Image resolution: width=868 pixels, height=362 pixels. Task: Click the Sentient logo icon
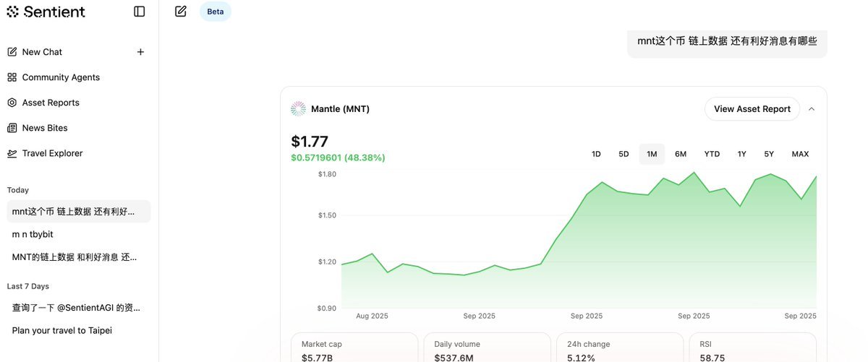(12, 12)
